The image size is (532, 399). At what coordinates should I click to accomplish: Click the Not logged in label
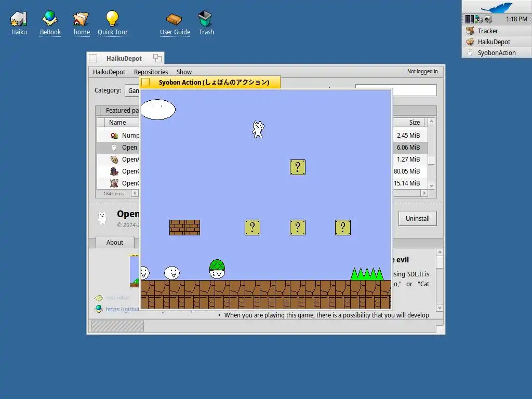(x=422, y=71)
